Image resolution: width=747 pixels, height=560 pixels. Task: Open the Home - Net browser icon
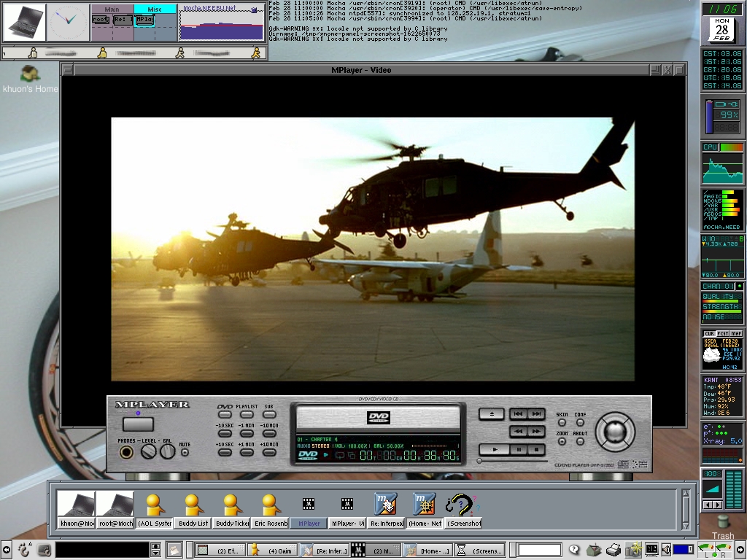tap(425, 509)
